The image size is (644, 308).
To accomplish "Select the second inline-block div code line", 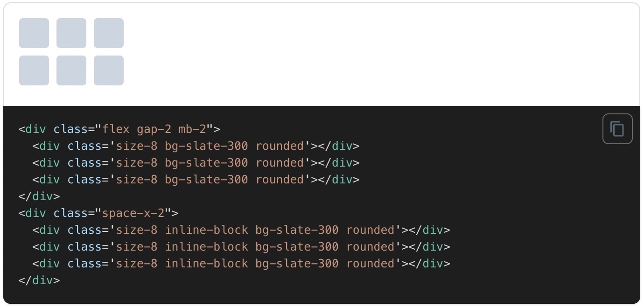I will 241,247.
